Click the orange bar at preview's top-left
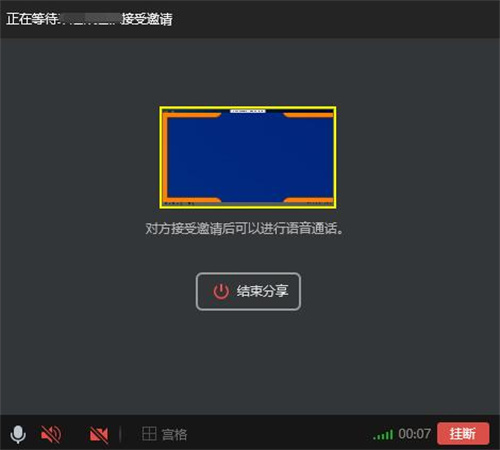Image resolution: width=500 pixels, height=450 pixels. pyautogui.click(x=192, y=115)
